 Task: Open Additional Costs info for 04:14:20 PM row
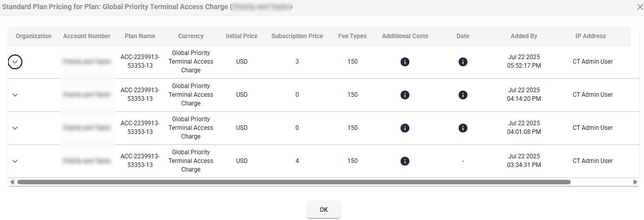tap(405, 95)
